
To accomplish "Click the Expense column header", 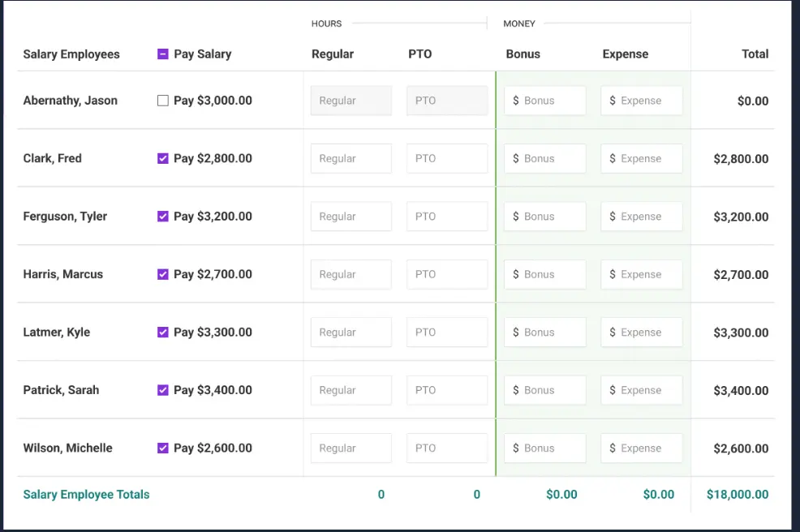I will click(626, 54).
